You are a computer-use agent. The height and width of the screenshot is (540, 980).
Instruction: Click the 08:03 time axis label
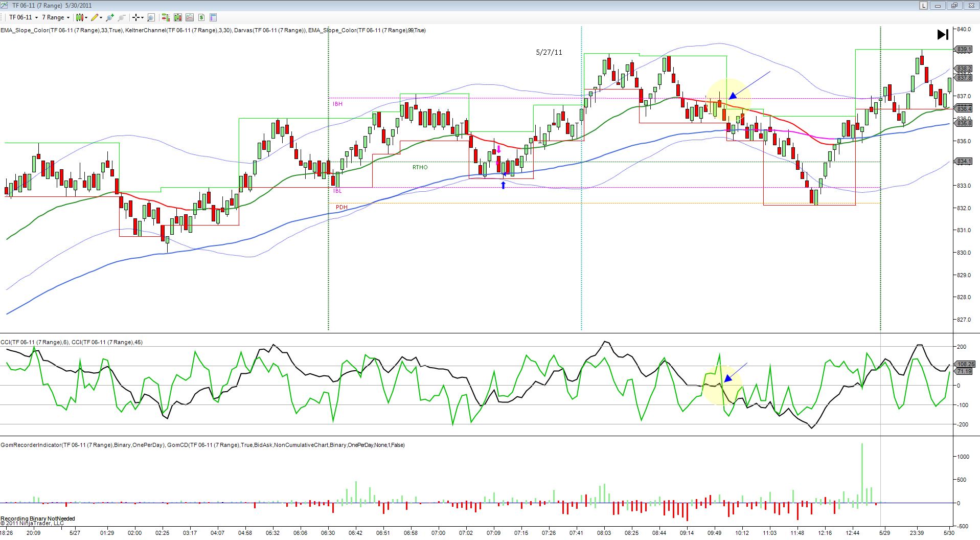(x=604, y=533)
